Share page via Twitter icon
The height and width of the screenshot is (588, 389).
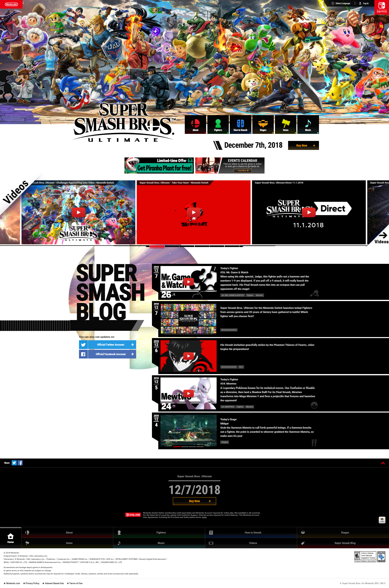pos(14,463)
